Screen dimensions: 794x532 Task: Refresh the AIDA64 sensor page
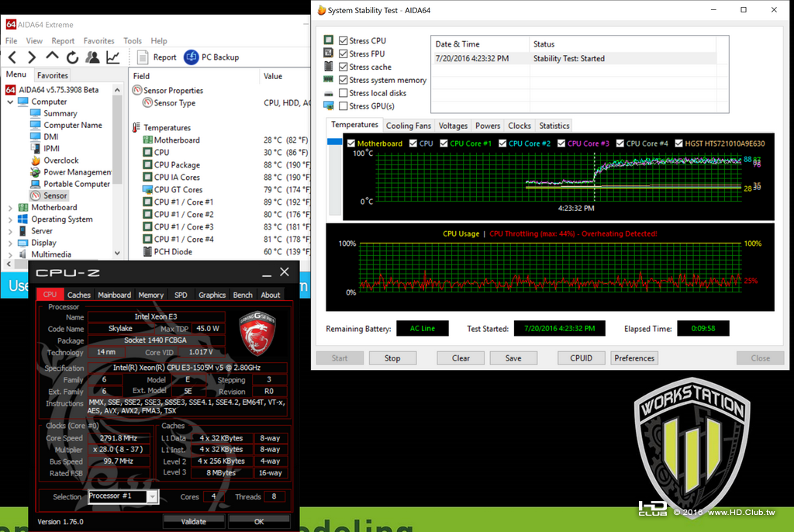(72, 57)
